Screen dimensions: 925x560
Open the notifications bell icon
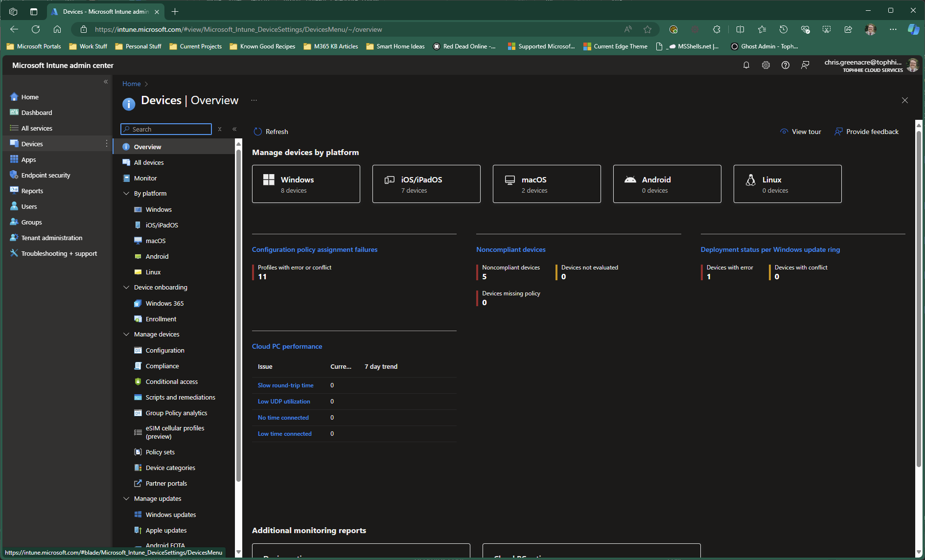[x=746, y=65]
